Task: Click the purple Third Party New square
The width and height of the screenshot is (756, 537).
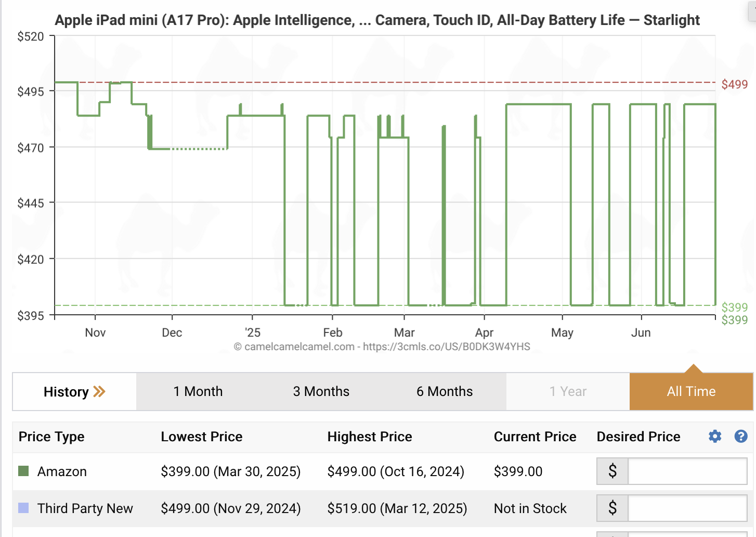Action: pos(23,508)
